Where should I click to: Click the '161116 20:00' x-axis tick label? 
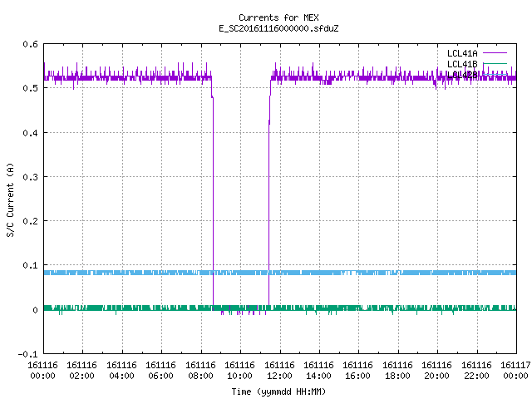[436, 371]
